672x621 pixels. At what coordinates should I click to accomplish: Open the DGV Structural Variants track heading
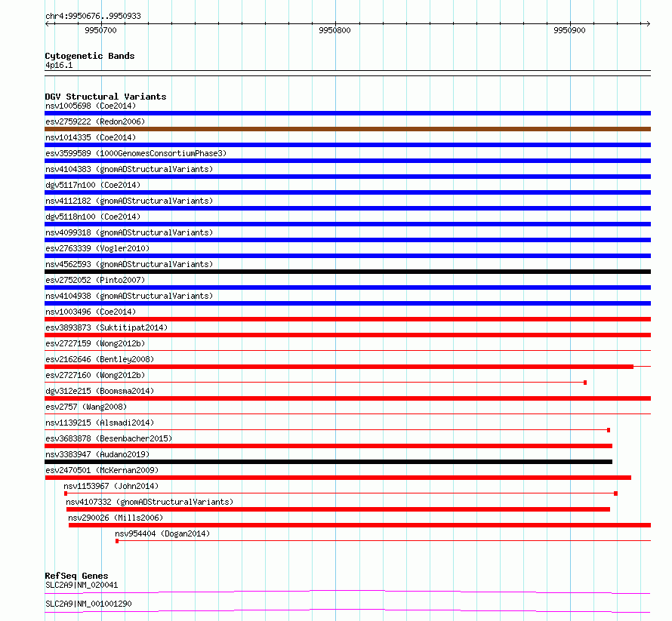pos(106,97)
